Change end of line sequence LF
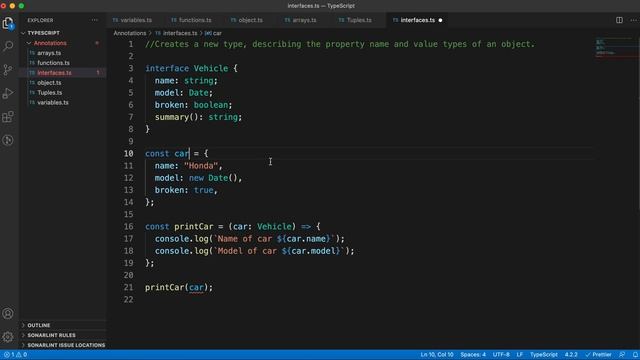The image size is (640, 360). tap(520, 355)
